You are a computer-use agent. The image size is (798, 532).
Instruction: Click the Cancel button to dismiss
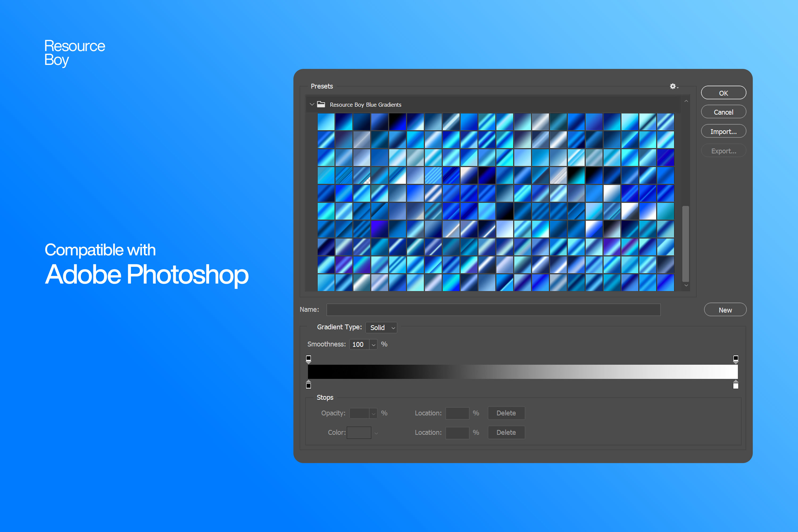click(x=724, y=112)
